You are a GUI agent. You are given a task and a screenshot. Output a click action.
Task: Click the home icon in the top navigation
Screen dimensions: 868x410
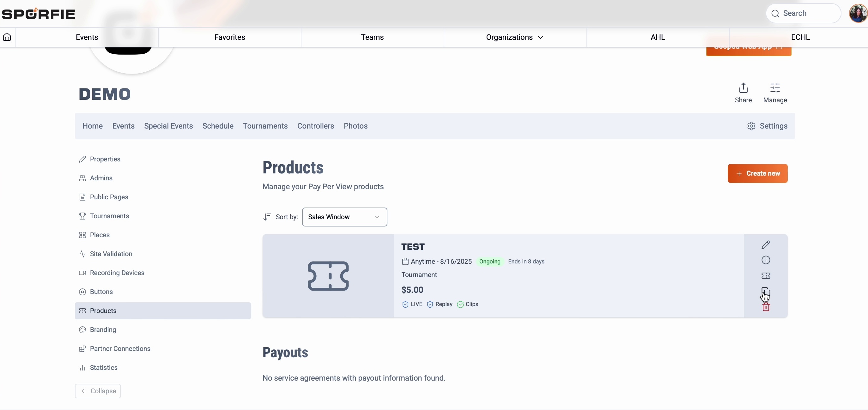[x=7, y=37]
